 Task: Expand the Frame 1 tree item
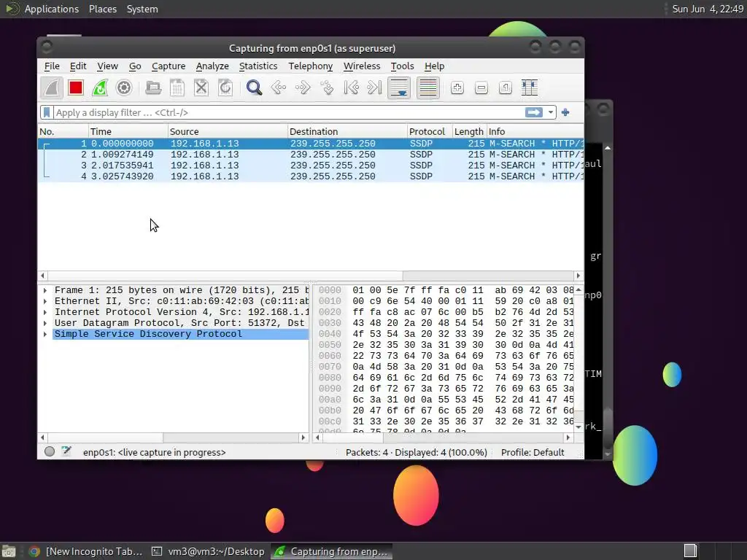click(x=45, y=290)
